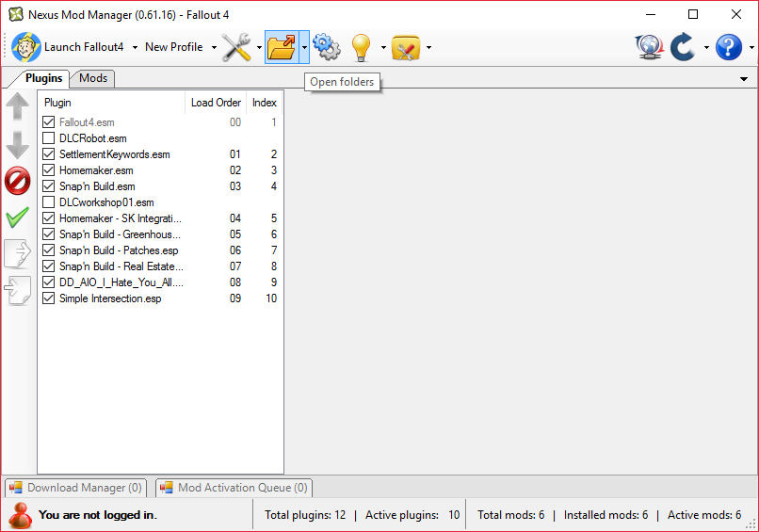Enable the DLCRobot.esm checkbox
Viewport: 759px width, 532px height.
point(49,138)
